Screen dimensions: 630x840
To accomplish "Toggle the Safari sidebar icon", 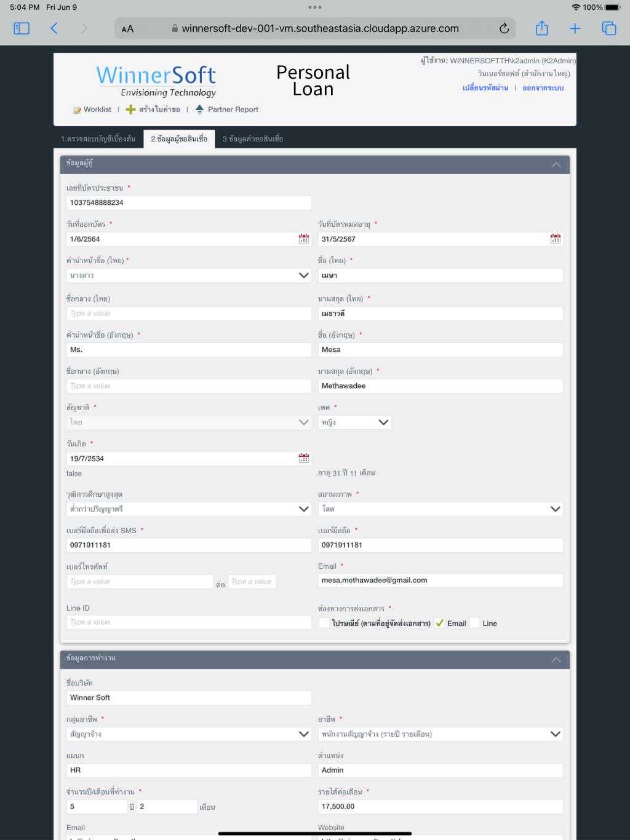I will click(x=22, y=28).
